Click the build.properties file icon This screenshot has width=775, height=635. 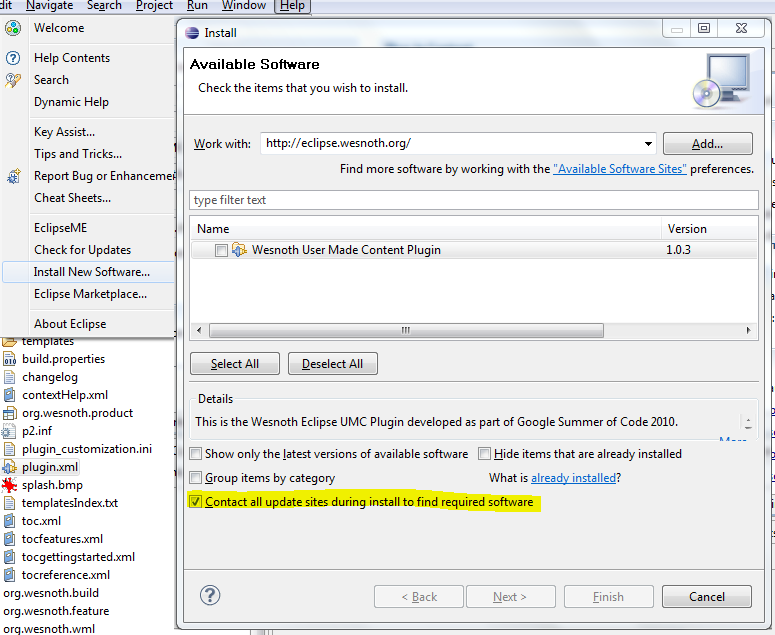9,359
